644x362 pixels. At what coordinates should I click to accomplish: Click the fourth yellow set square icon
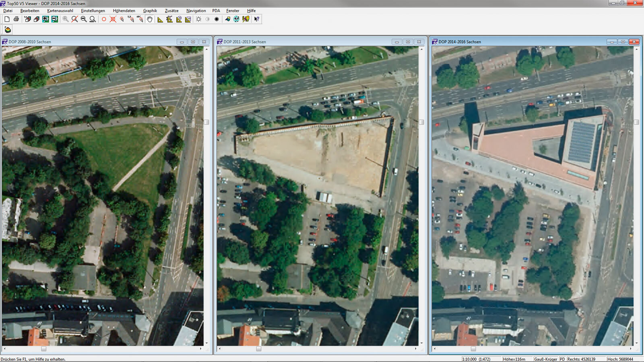(x=188, y=19)
